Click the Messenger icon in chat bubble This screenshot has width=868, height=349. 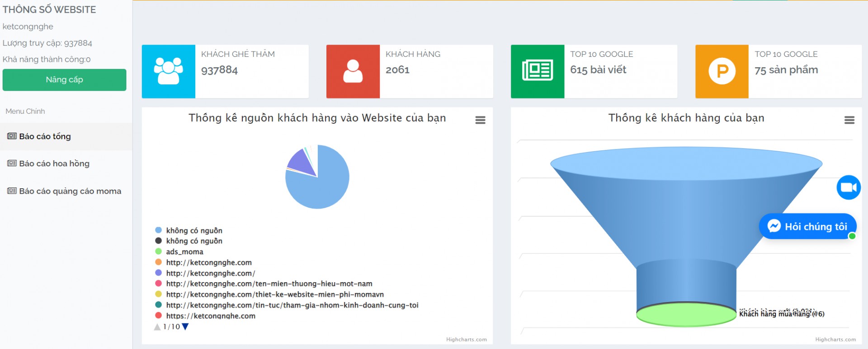[x=774, y=226]
